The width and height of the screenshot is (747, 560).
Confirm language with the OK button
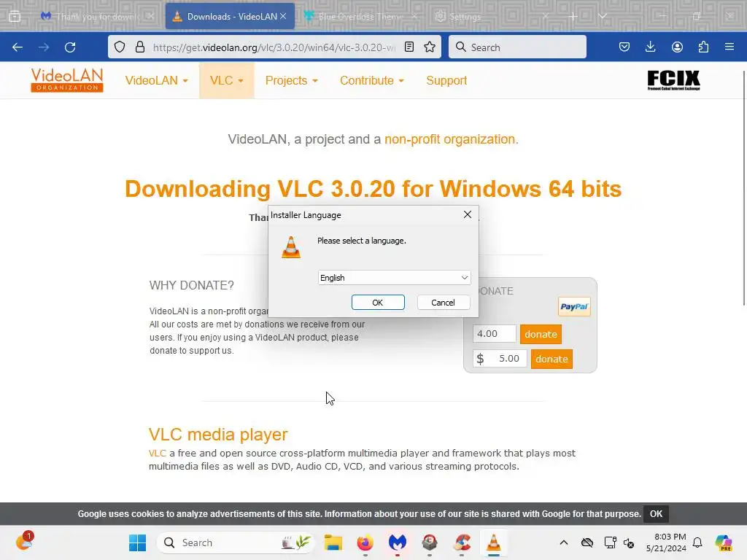point(378,303)
